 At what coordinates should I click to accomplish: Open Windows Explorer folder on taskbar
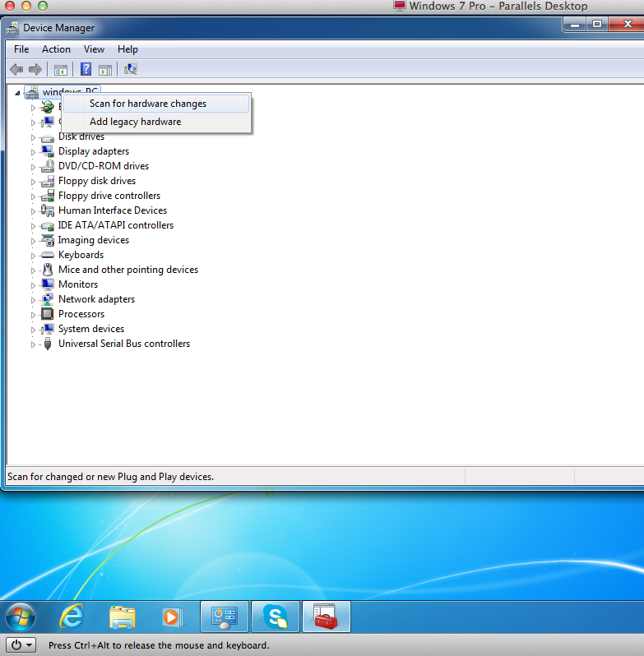click(x=123, y=617)
